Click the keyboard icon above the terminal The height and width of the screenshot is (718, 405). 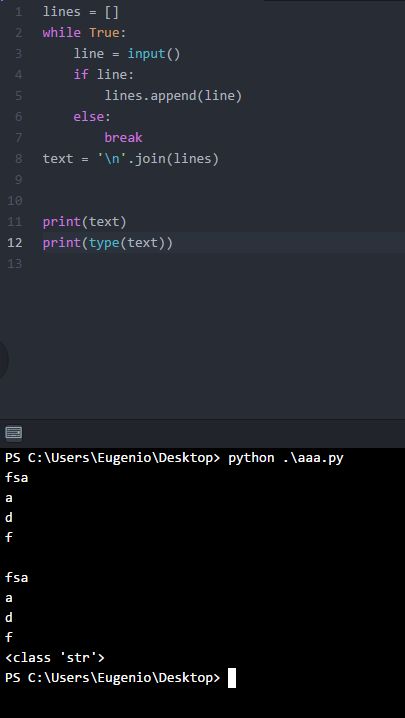click(13, 433)
